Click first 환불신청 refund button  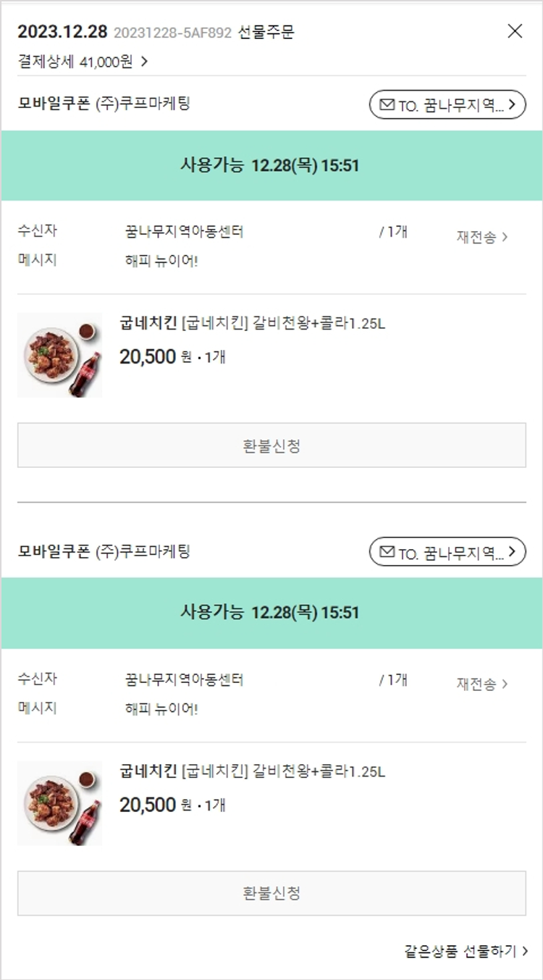pyautogui.click(x=271, y=445)
